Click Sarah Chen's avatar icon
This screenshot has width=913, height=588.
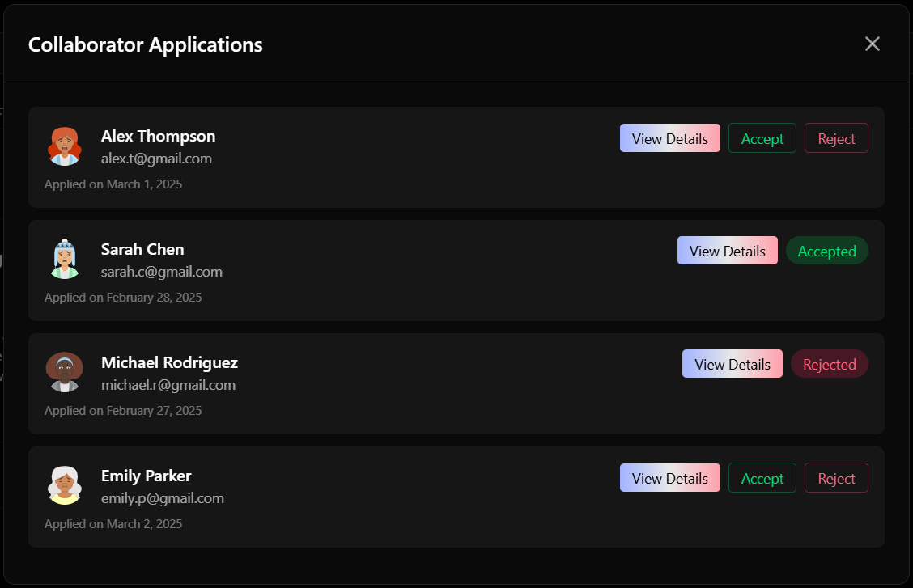65,259
